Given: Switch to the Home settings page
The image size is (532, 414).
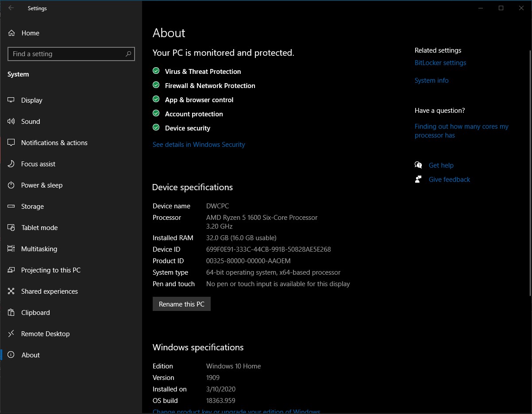Looking at the screenshot, I should point(30,33).
